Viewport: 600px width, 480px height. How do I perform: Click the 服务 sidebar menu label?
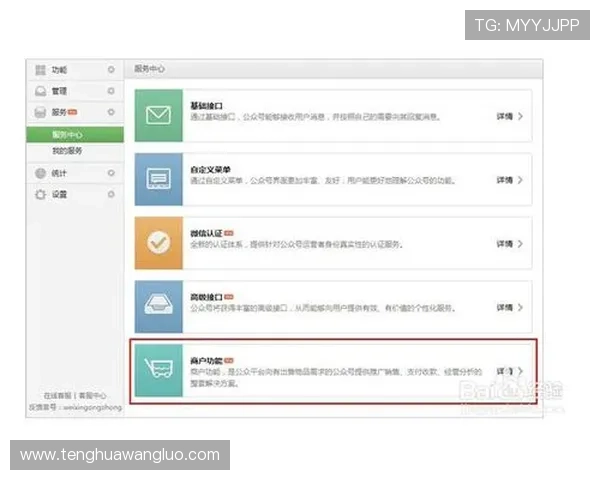click(59, 112)
